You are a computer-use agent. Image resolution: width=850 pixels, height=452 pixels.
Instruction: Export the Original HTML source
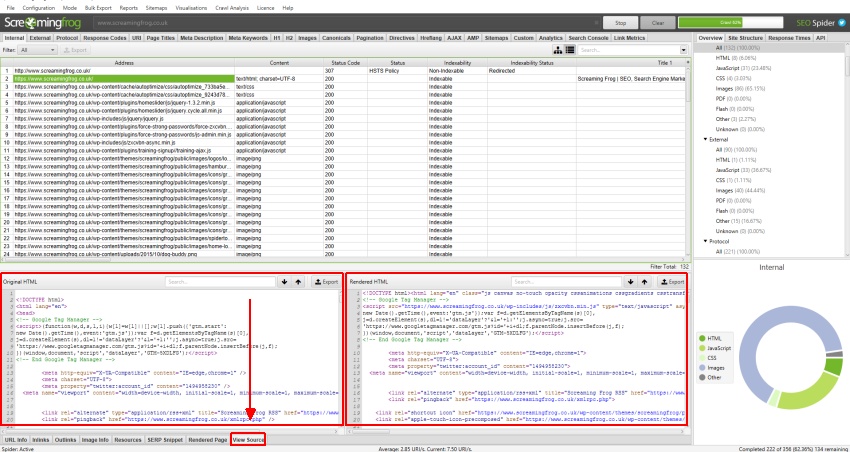325,282
